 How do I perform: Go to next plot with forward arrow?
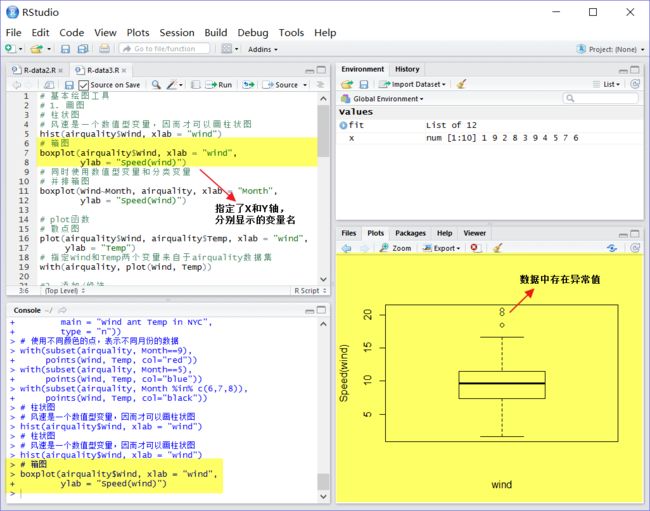364,248
